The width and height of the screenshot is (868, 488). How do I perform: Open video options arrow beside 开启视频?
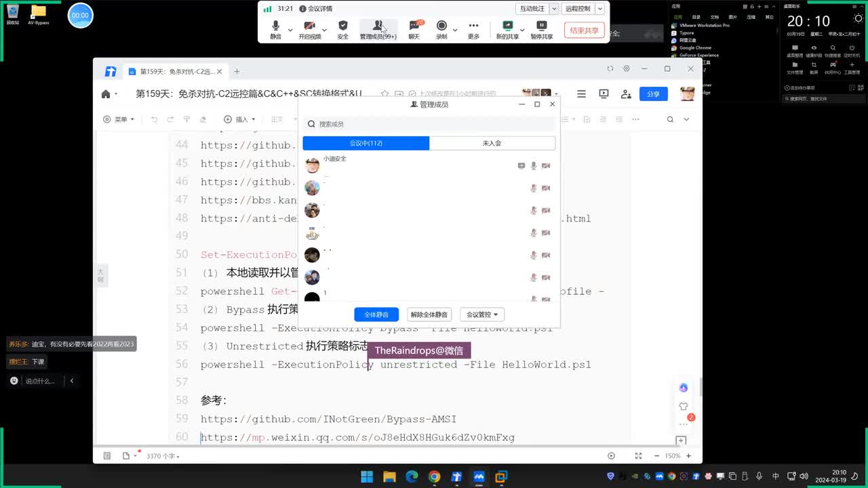click(x=324, y=30)
